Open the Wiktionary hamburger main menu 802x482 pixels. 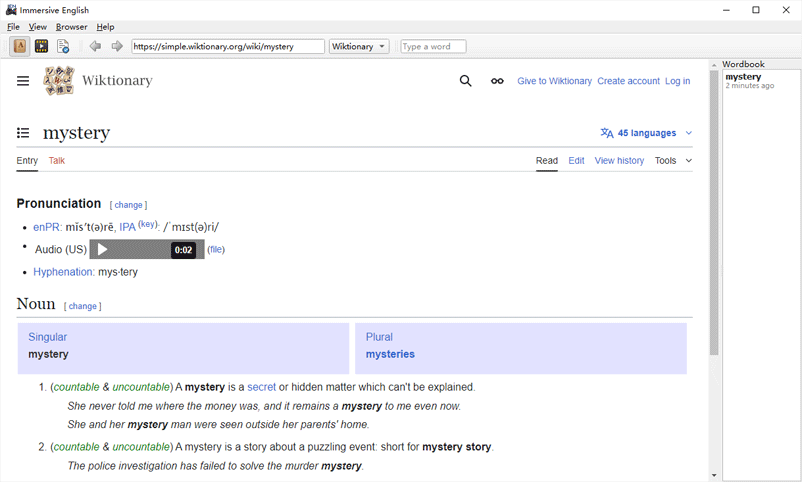pos(23,81)
